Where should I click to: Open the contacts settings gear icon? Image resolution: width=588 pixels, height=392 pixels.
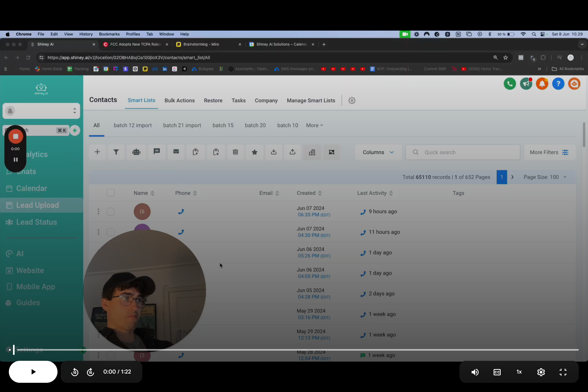tap(352, 100)
